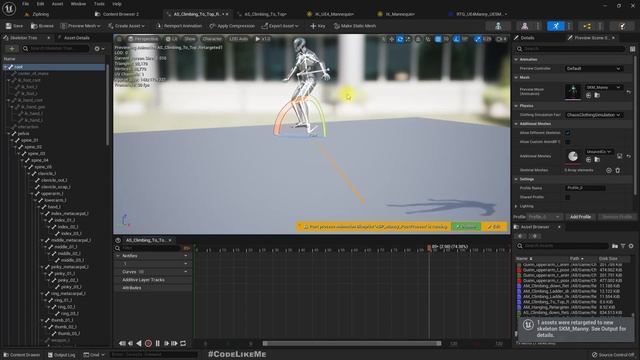640x360 pixels.
Task: Open the File menu
Action: 25,4
